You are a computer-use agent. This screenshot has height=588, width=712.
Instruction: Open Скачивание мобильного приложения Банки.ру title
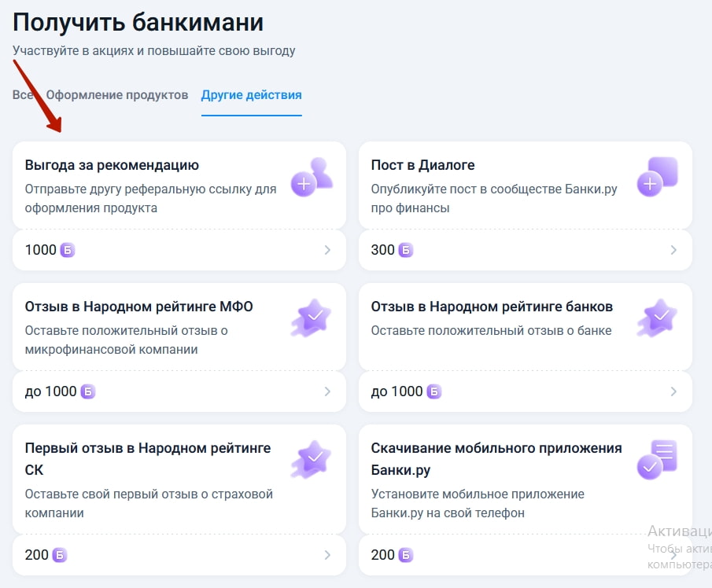496,459
